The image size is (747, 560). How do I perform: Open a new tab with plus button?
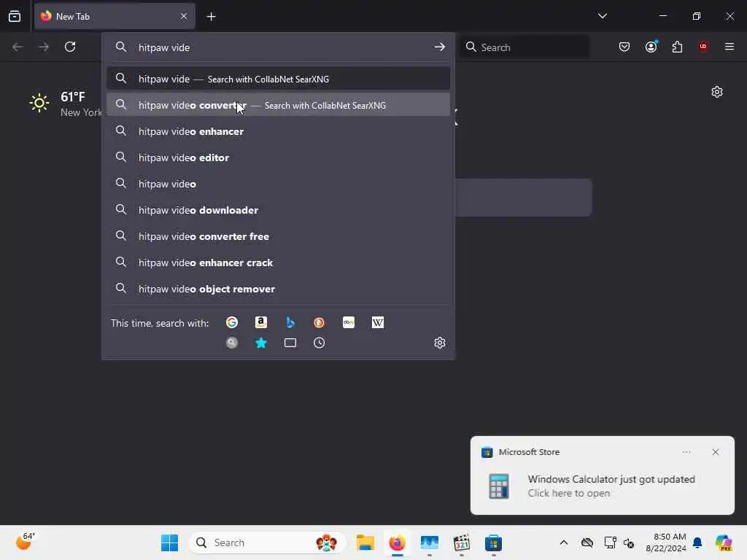211,17
